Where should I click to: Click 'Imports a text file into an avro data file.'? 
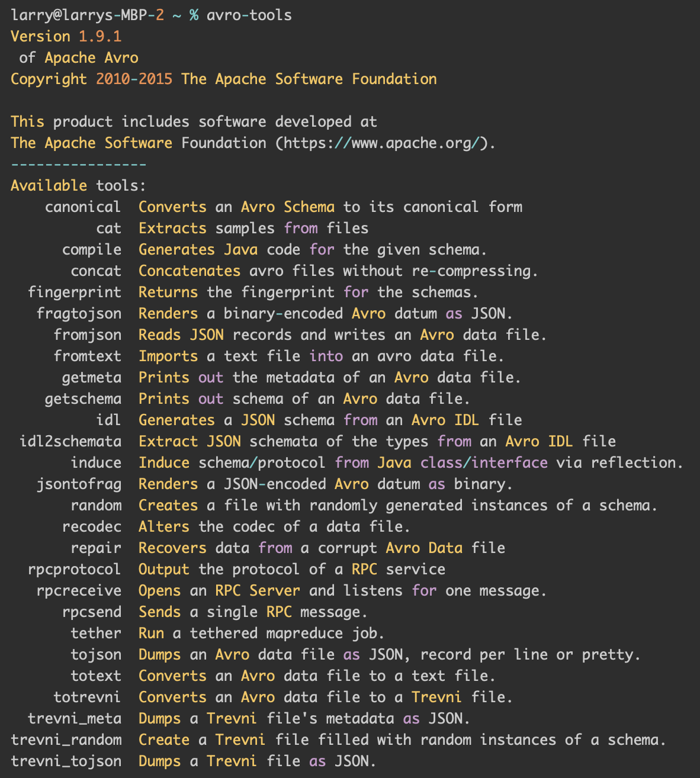point(322,356)
